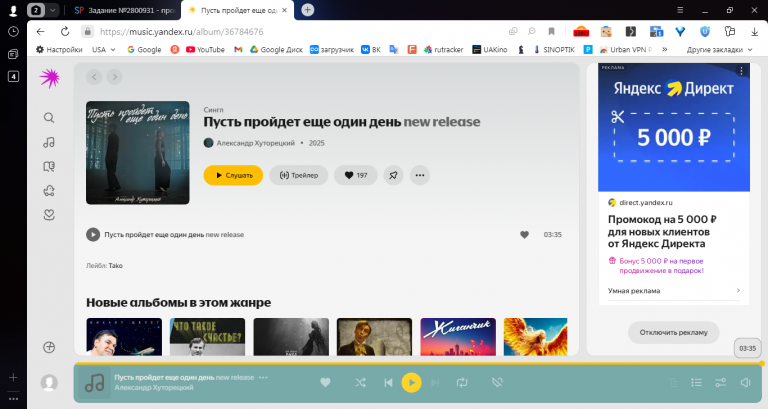The image size is (768, 409).
Task: Pin the album with the pin icon
Action: [x=393, y=175]
